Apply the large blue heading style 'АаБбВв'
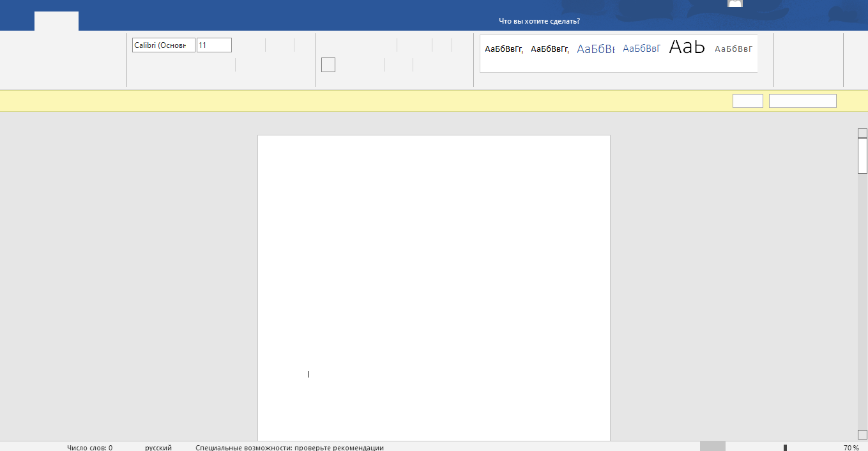 (595, 49)
